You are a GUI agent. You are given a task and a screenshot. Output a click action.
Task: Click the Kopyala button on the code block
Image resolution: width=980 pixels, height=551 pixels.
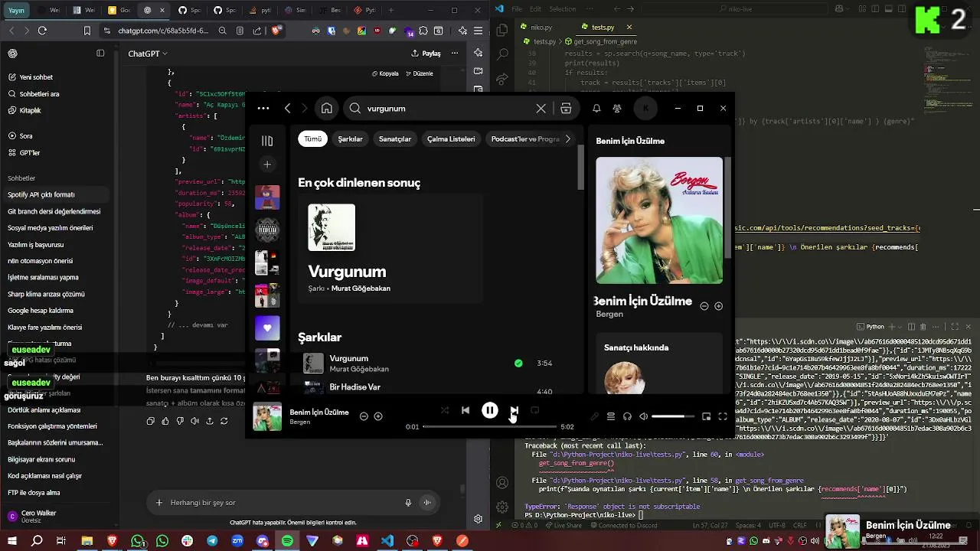[385, 73]
